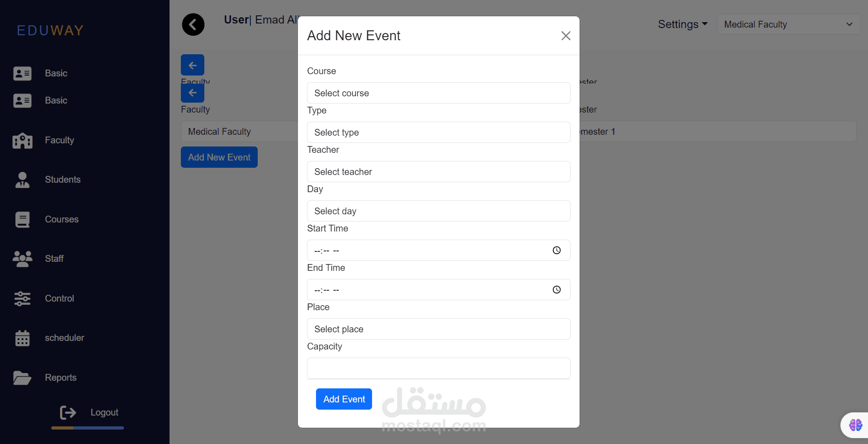The width and height of the screenshot is (868, 444).
Task: Click the clock icon in Start Time
Action: pos(557,250)
